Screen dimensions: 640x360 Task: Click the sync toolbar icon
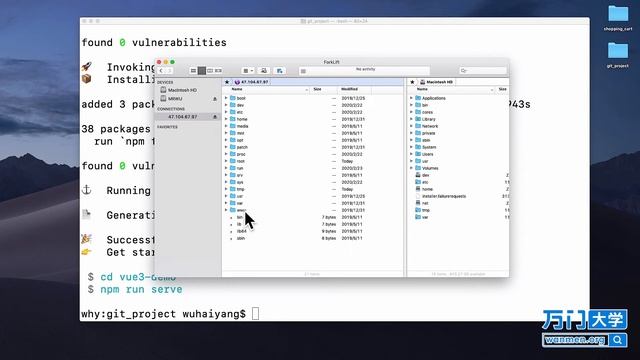280,71
